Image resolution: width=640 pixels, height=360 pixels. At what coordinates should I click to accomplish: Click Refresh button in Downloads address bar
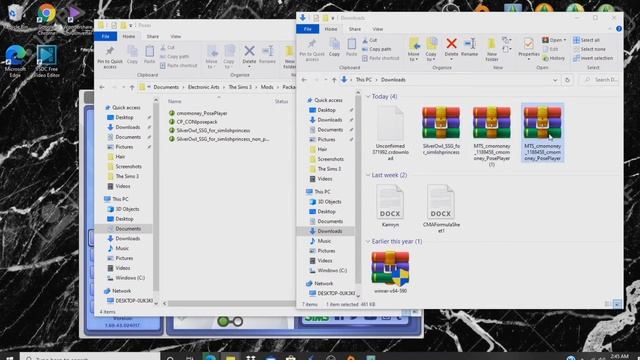567,80
